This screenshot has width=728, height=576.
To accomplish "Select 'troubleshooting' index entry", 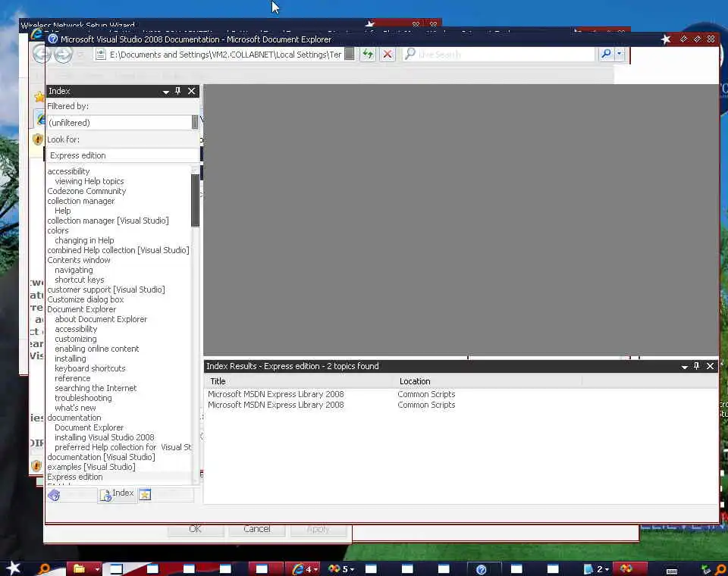I will point(83,398).
